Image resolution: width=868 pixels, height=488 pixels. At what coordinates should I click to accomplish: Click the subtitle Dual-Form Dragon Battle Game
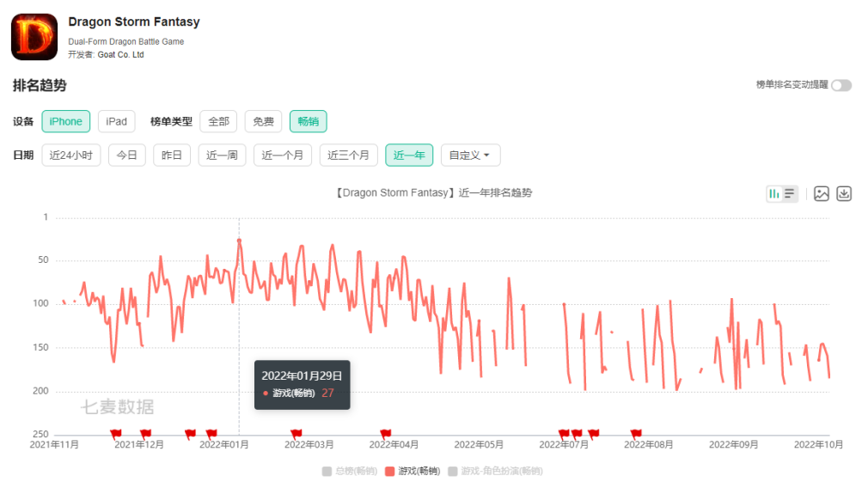(126, 41)
